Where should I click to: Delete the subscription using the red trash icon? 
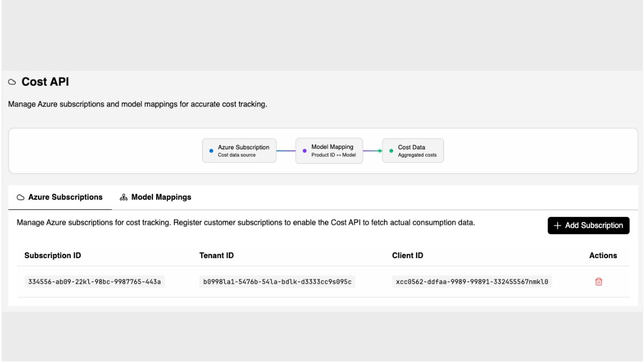point(599,282)
